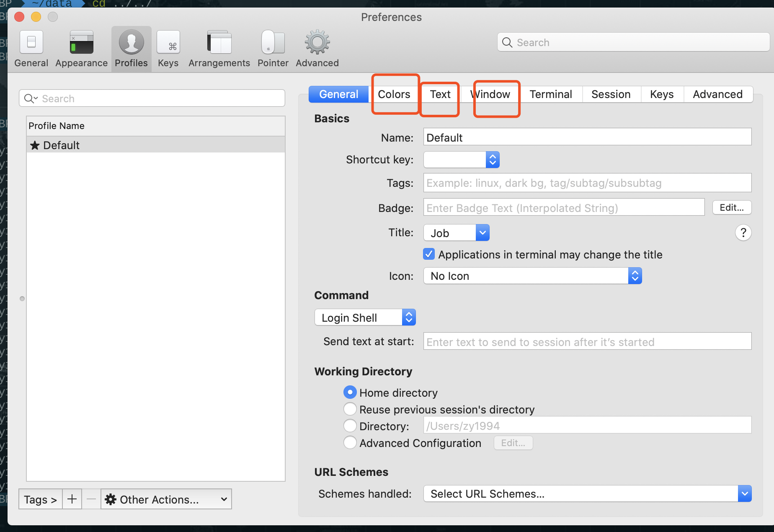The height and width of the screenshot is (532, 774).
Task: Click the Badge Edit... button
Action: coord(732,207)
